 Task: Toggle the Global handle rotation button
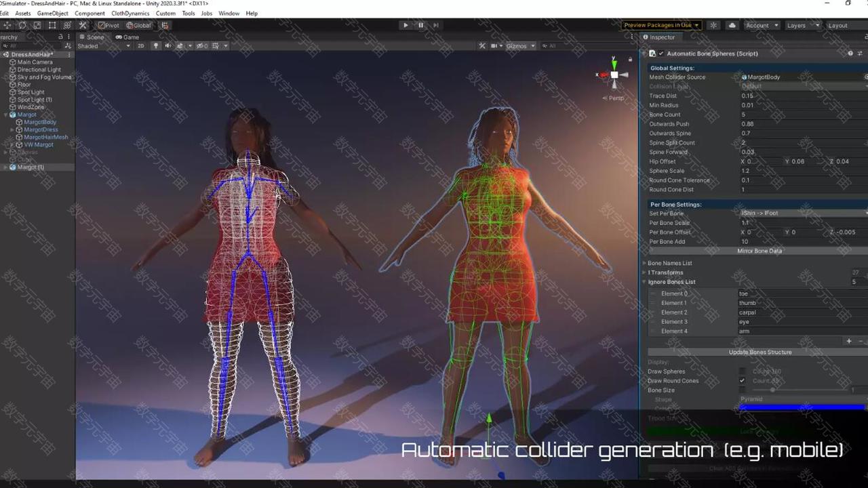pyautogui.click(x=138, y=25)
